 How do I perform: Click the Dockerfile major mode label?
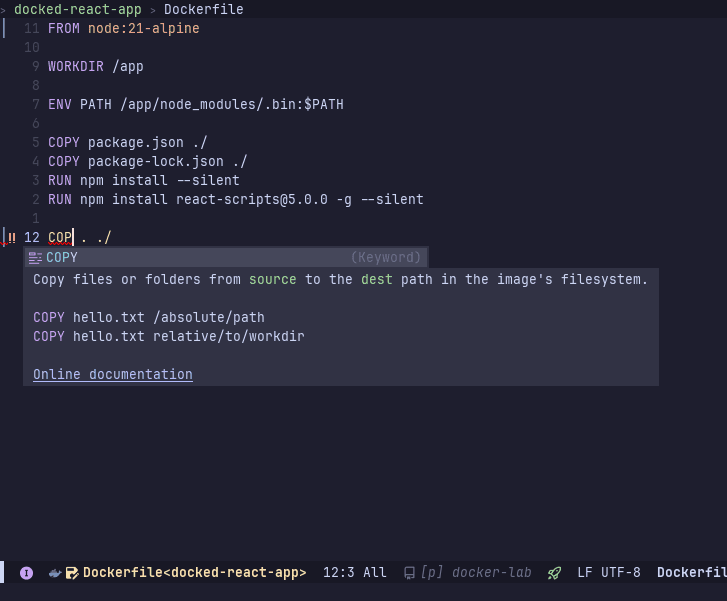point(690,573)
